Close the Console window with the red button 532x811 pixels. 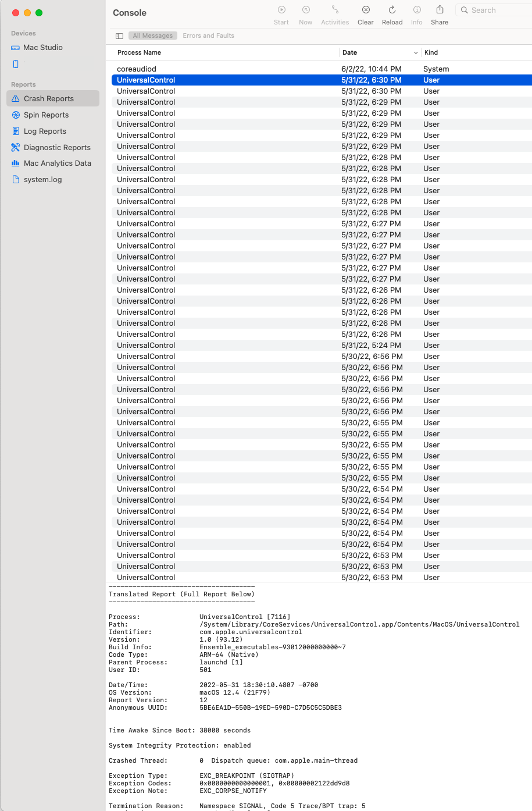[16, 13]
